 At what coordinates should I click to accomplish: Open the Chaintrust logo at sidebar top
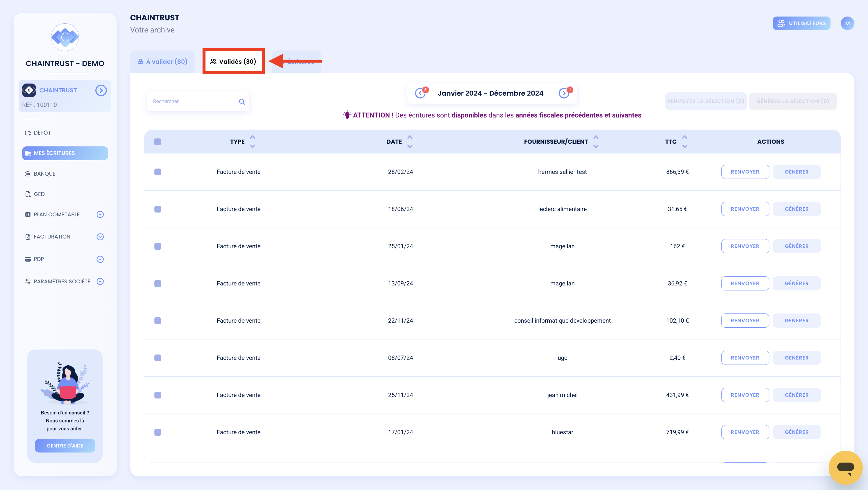click(65, 37)
